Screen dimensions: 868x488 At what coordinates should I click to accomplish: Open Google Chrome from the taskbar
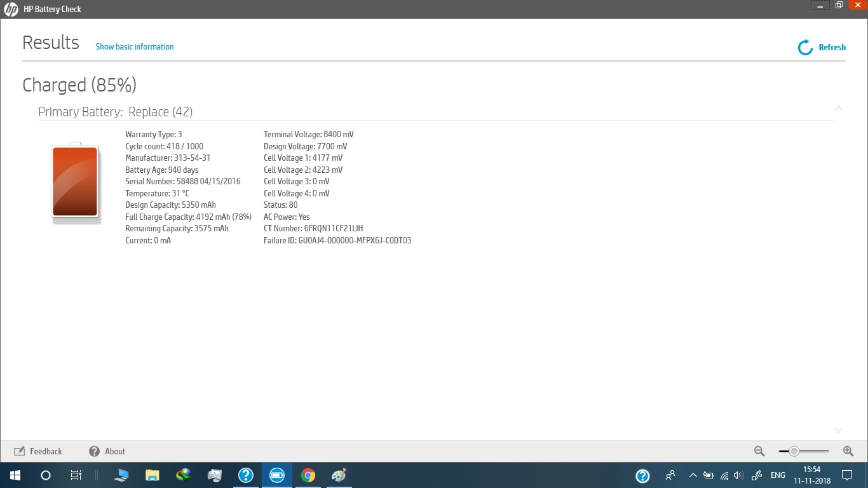308,475
